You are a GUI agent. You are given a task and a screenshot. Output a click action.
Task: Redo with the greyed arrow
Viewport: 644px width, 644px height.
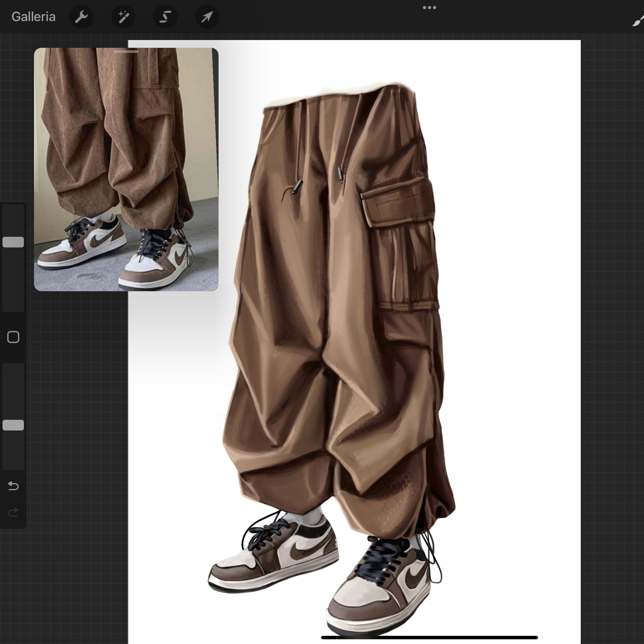coord(13,512)
